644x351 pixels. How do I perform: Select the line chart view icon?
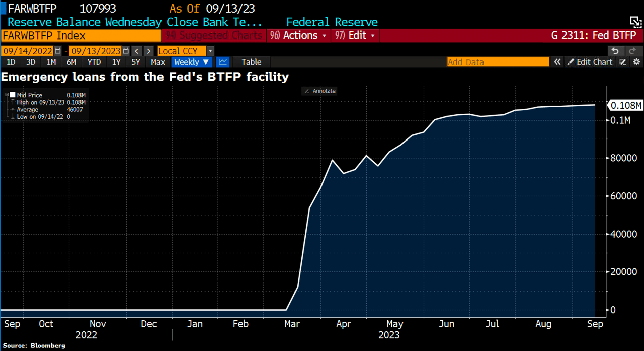tap(223, 62)
